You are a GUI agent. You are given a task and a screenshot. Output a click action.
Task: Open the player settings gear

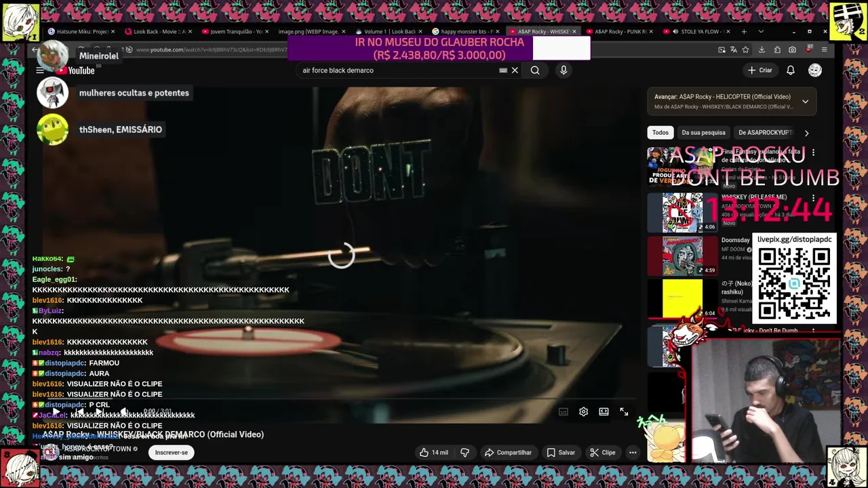pyautogui.click(x=583, y=411)
